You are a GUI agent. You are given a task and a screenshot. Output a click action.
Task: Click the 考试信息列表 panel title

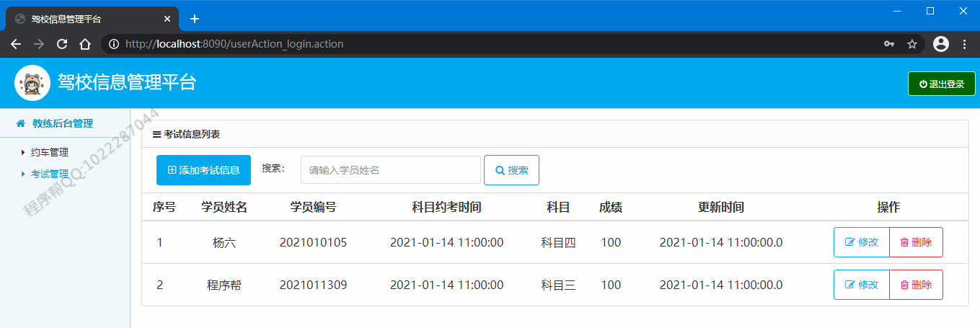click(x=192, y=134)
